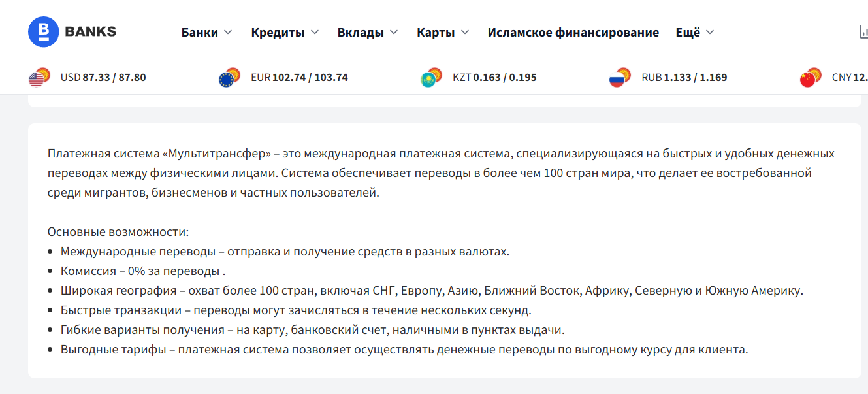Click the EUR 102.74 / 103.74 rate

pyautogui.click(x=299, y=78)
